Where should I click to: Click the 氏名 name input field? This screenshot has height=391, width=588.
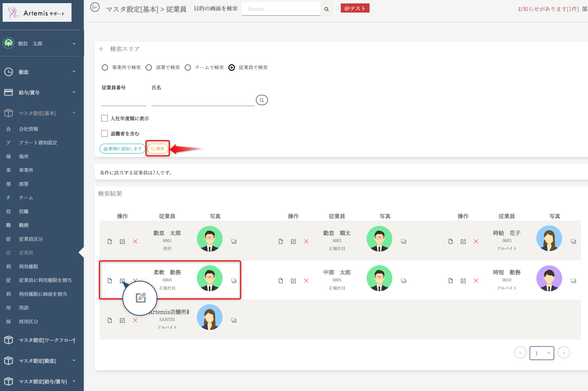202,101
